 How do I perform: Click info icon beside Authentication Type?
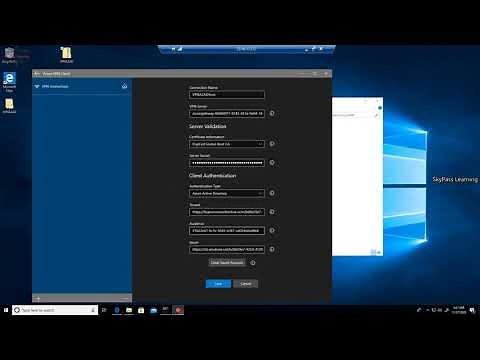point(272,193)
